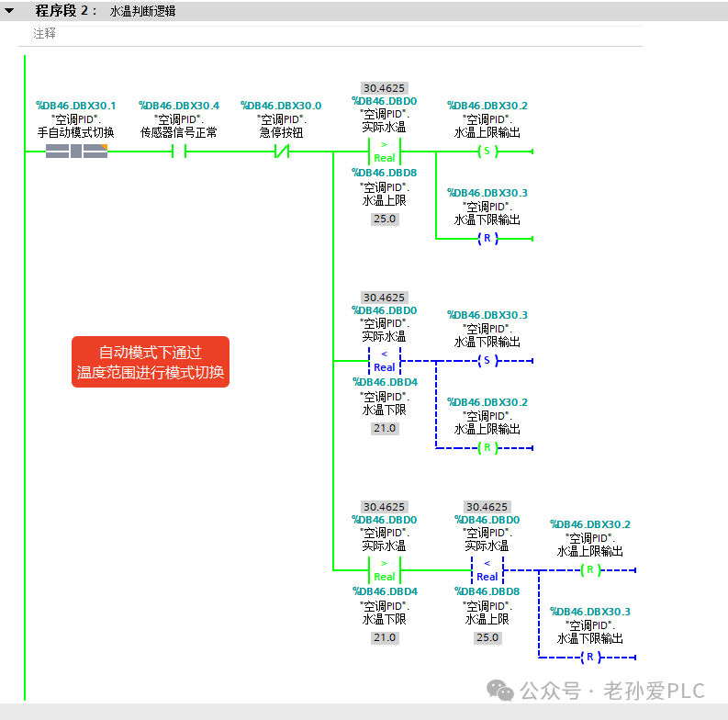Click the 注释 comment field
728x720 pixels.
click(x=338, y=34)
